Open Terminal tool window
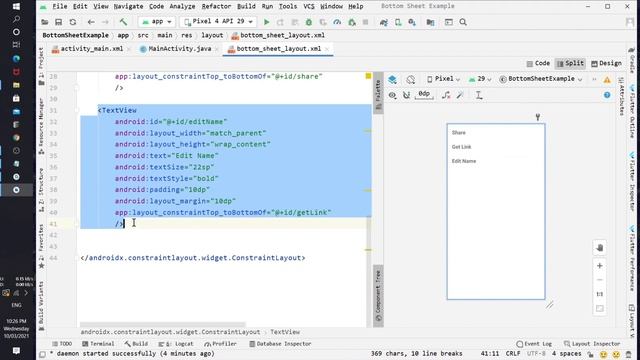Viewport: 640px width, 360px height. click(98, 344)
